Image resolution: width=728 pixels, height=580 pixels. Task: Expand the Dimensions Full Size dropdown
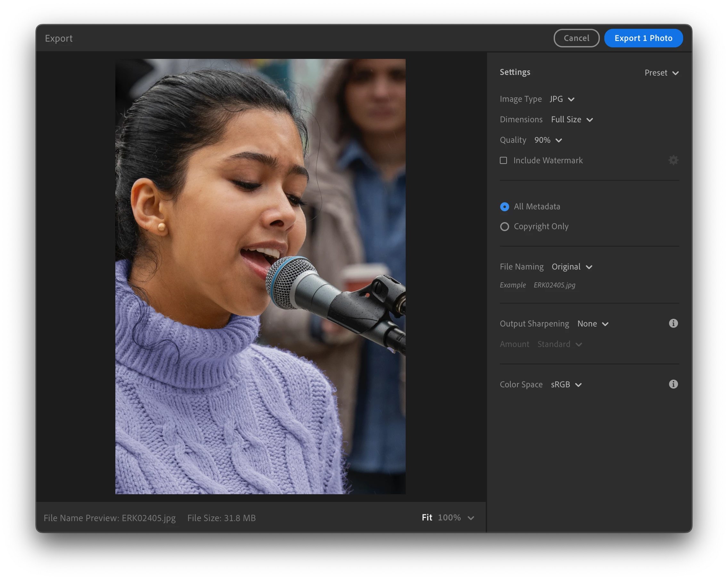[x=572, y=120]
